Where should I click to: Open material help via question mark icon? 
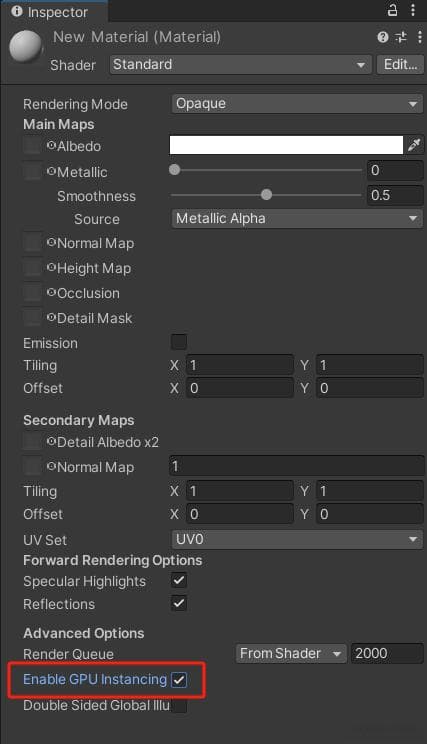tap(383, 37)
